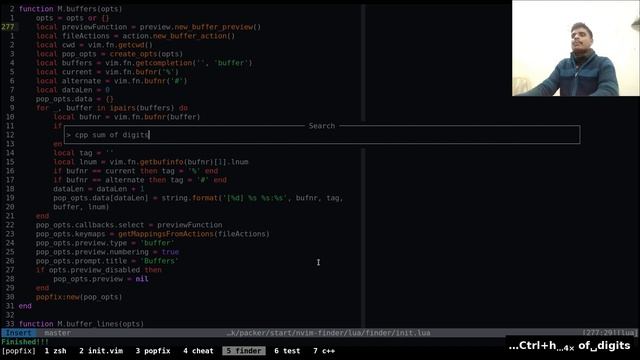Image resolution: width=640 pixels, height=360 pixels.
Task: Click 'if bufnr == current then' line
Action: click(136, 171)
